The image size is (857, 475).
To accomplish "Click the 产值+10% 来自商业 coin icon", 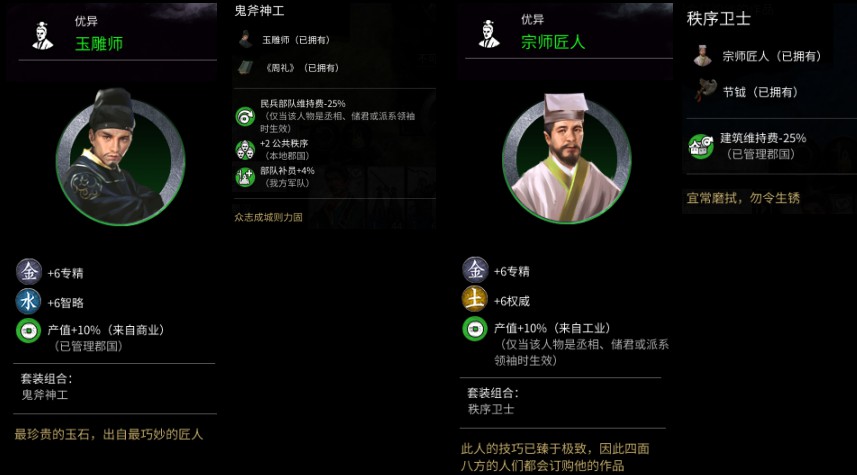I will tap(28, 330).
